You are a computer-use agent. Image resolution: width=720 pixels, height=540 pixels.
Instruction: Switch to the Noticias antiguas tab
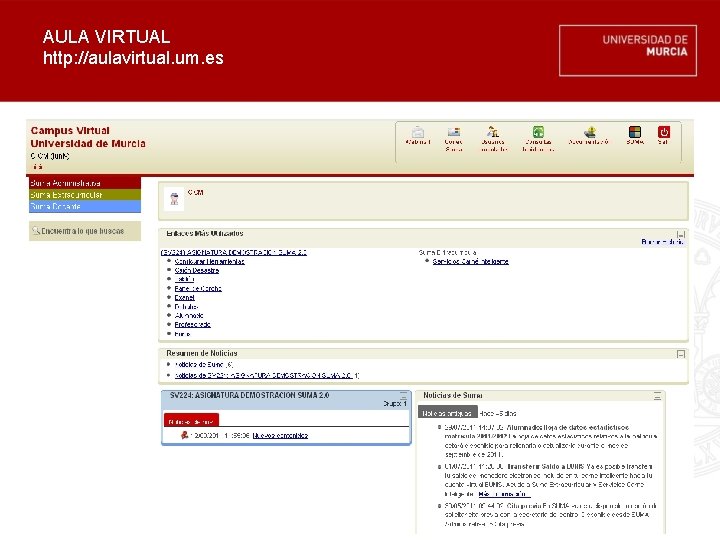click(448, 413)
